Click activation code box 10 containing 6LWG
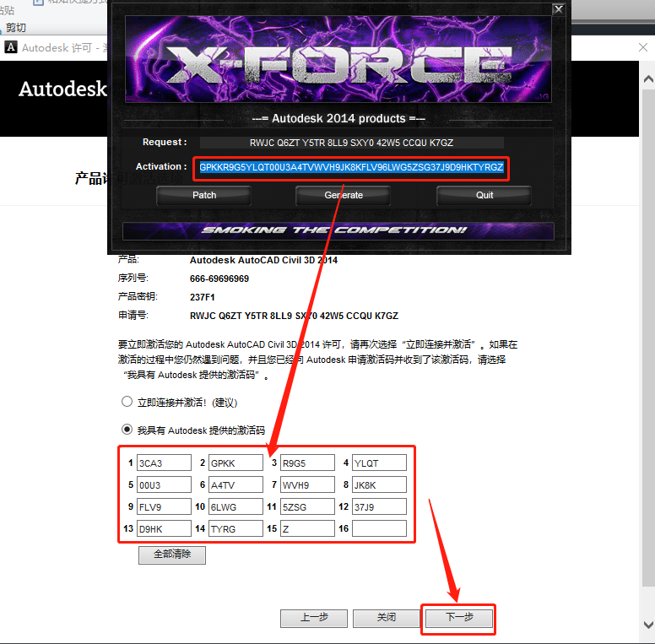Screen dimensions: 655x644 coord(236,506)
